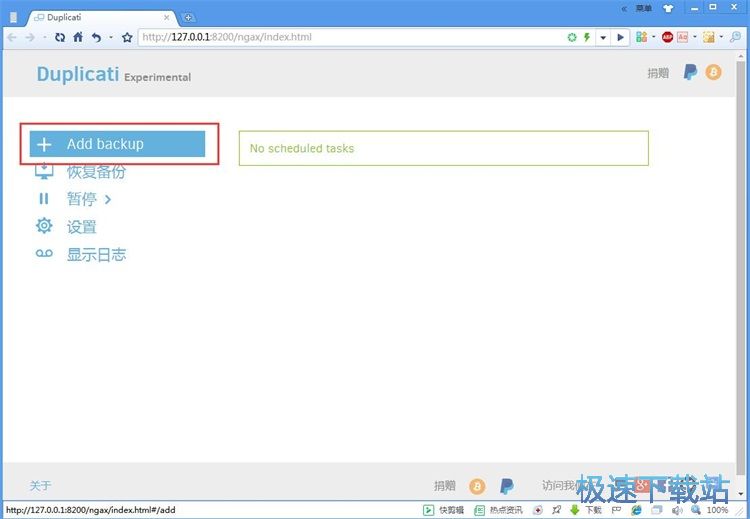
Task: Click the green lightning speed-mode icon
Action: [x=587, y=37]
